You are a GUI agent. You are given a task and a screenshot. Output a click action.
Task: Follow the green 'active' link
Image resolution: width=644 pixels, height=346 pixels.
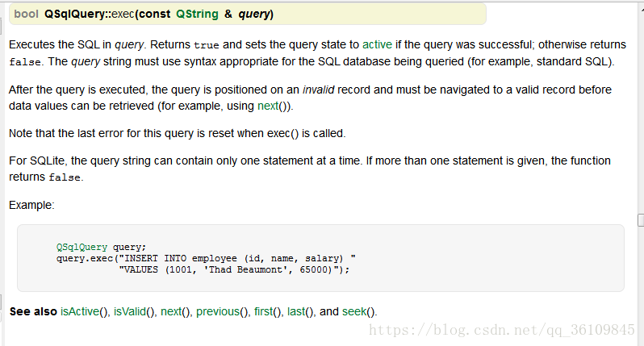[x=377, y=44]
